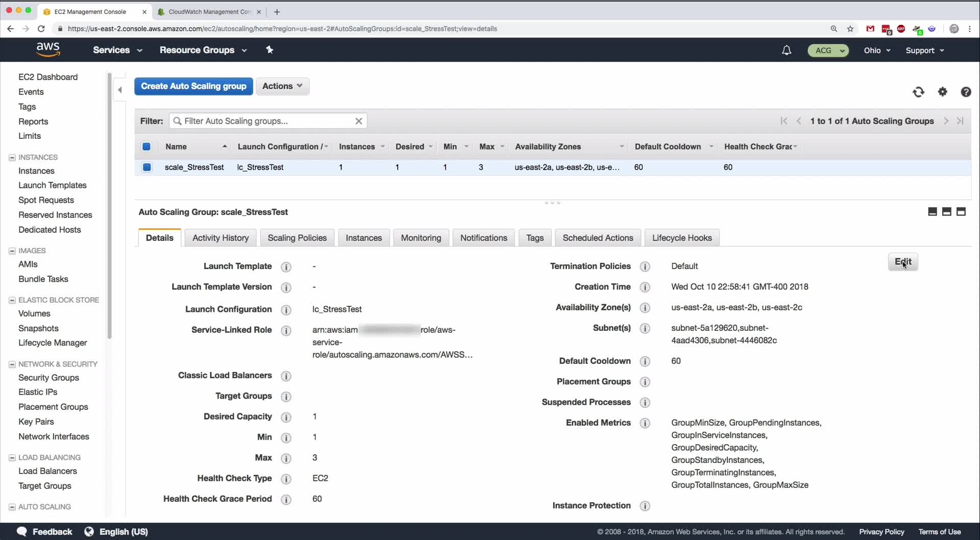The width and height of the screenshot is (980, 540).
Task: Open Launch Templates in sidebar
Action: click(53, 185)
